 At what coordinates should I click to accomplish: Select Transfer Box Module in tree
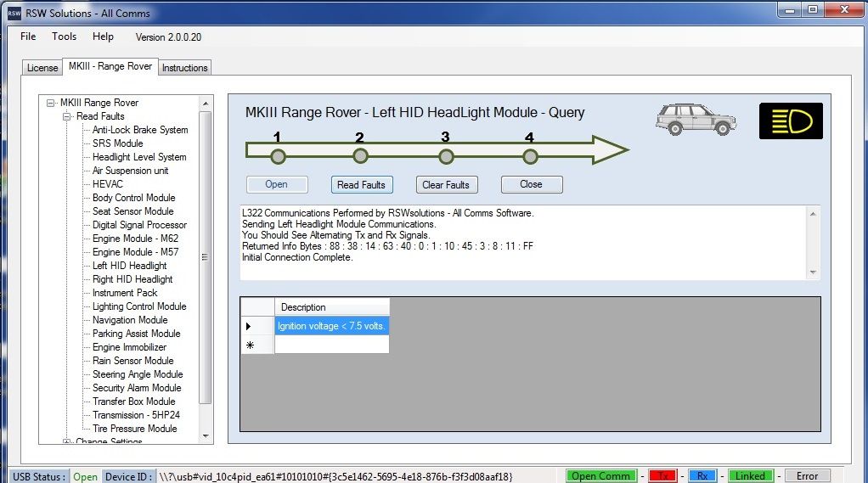[x=134, y=402]
